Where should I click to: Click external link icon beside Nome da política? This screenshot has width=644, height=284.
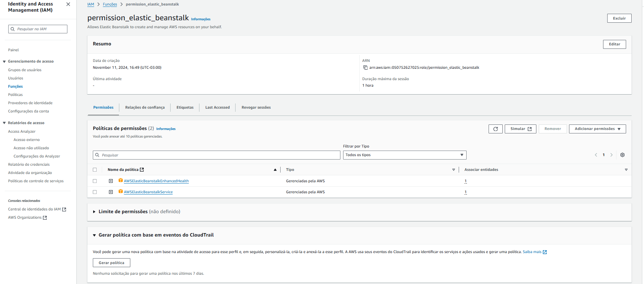tap(142, 170)
